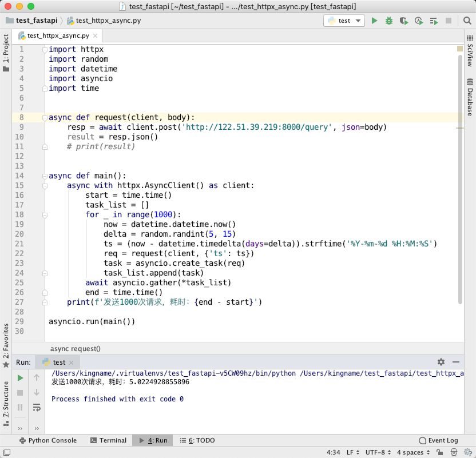Toggle read-only lock icon in status bar

tap(439, 452)
